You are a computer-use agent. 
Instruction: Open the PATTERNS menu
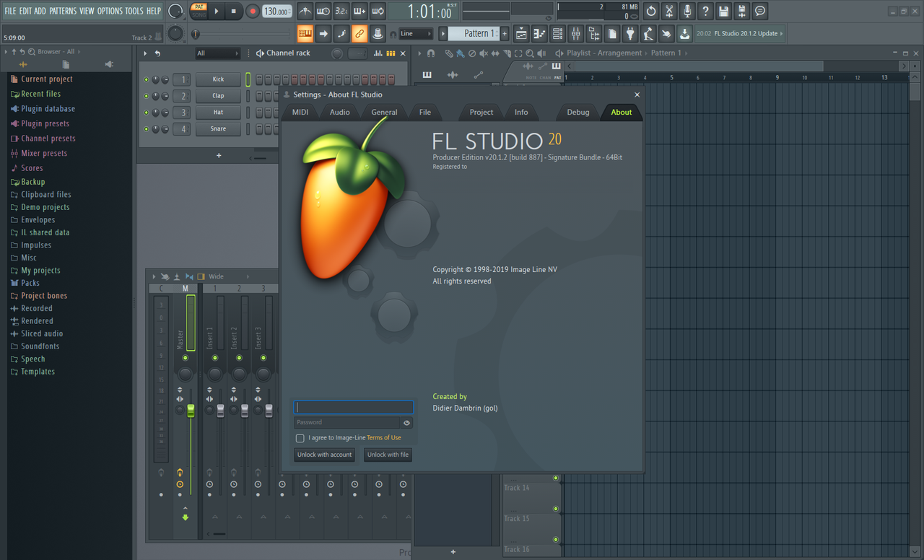(x=63, y=11)
